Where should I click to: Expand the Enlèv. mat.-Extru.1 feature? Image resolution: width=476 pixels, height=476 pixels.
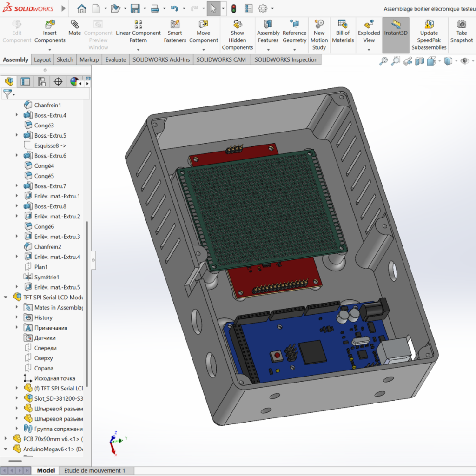click(17, 196)
